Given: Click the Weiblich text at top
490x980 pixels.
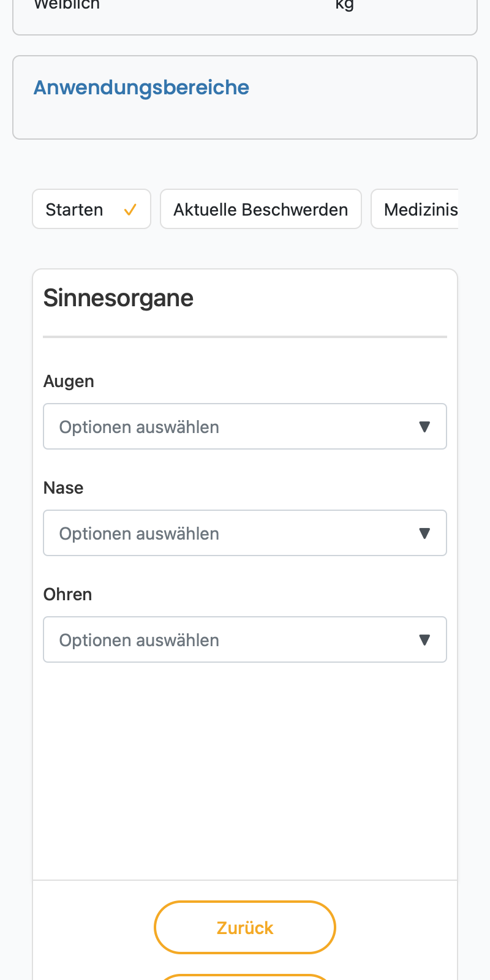Looking at the screenshot, I should coord(67,5).
